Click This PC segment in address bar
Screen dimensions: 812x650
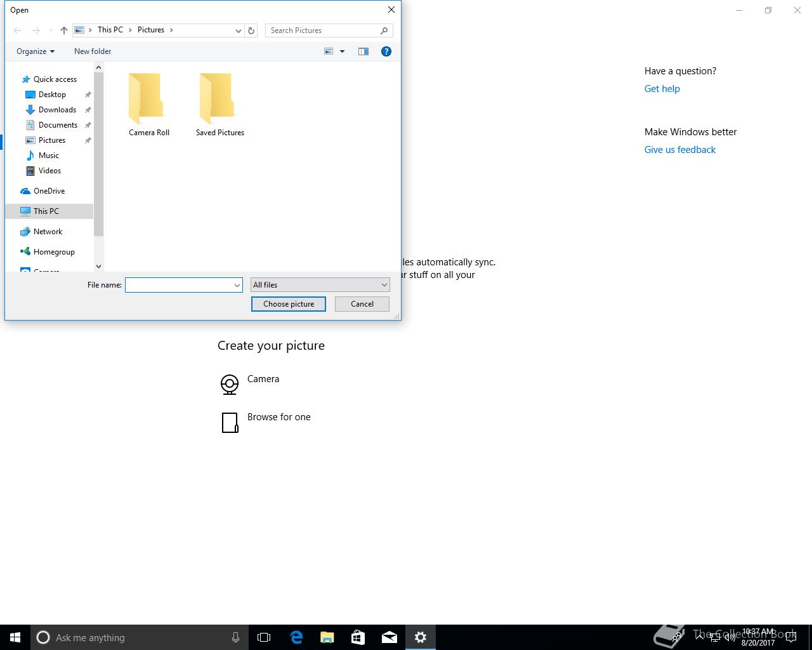tap(110, 30)
